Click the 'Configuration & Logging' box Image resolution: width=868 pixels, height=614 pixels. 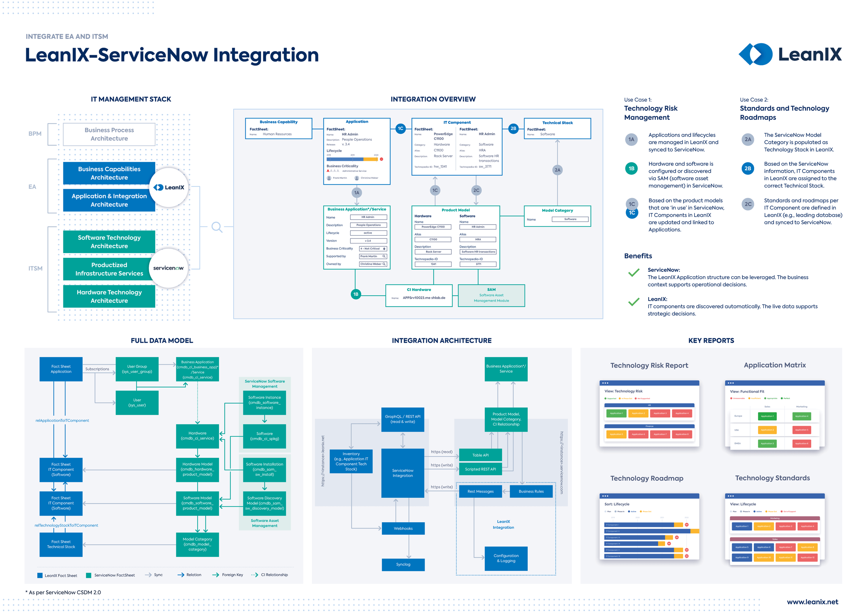[x=506, y=558]
